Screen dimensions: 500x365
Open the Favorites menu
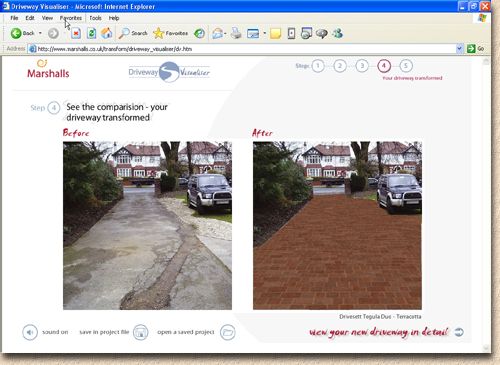pyautogui.click(x=71, y=18)
